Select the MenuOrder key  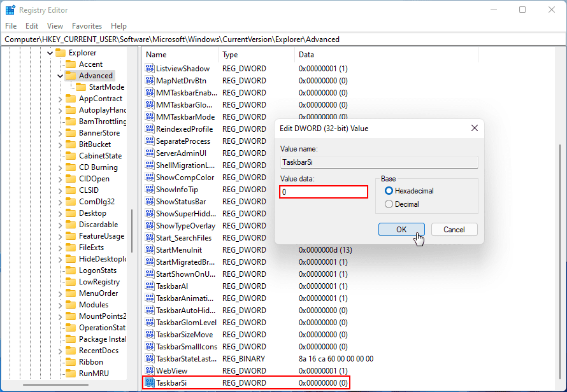click(98, 293)
